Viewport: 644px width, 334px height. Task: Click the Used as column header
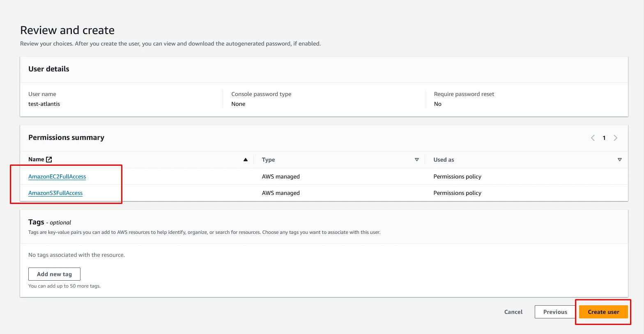pos(444,160)
